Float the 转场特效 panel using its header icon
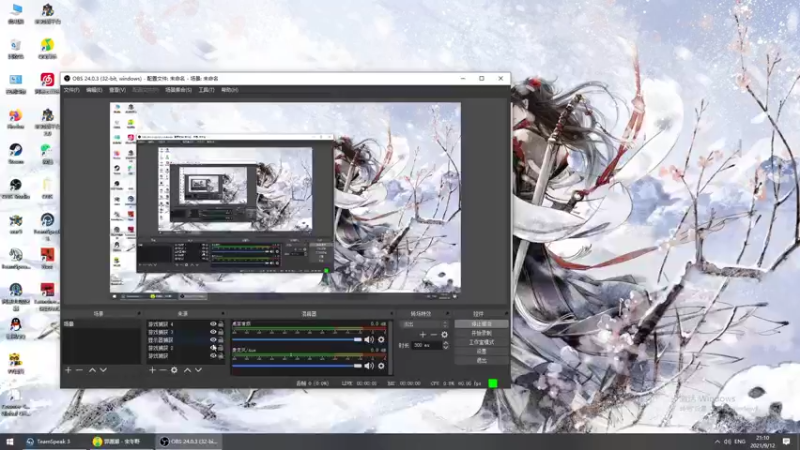 tap(447, 314)
